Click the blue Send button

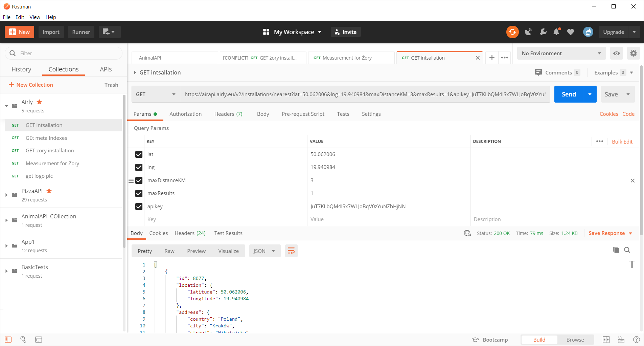569,94
